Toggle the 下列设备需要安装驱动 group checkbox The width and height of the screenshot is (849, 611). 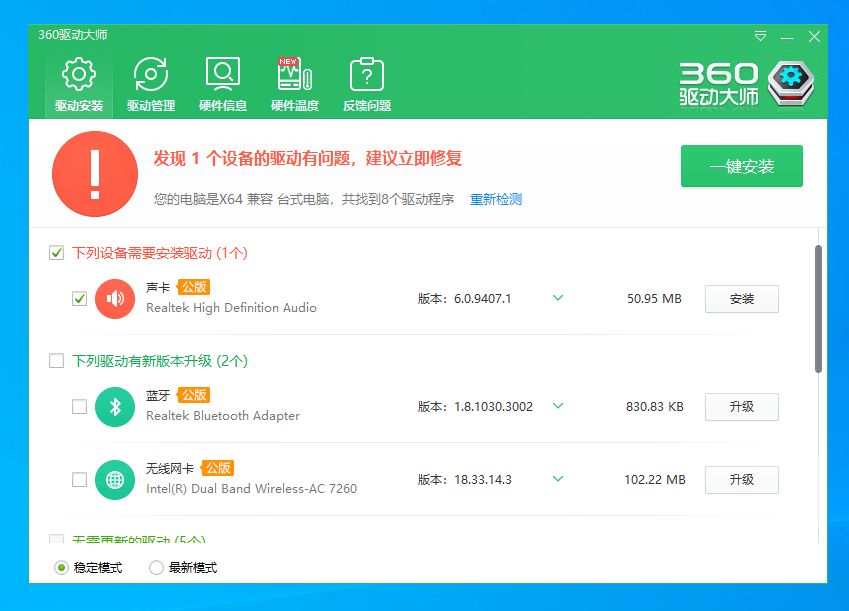pos(56,252)
